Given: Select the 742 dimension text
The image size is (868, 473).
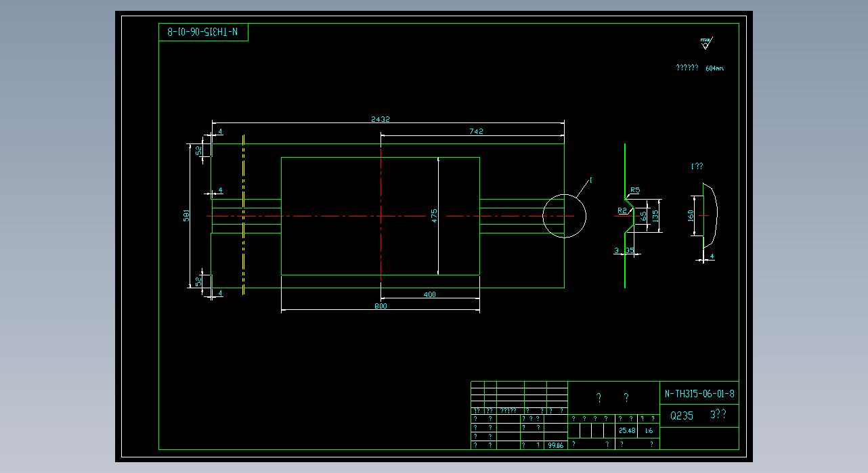Looking at the screenshot, I should point(476,131).
